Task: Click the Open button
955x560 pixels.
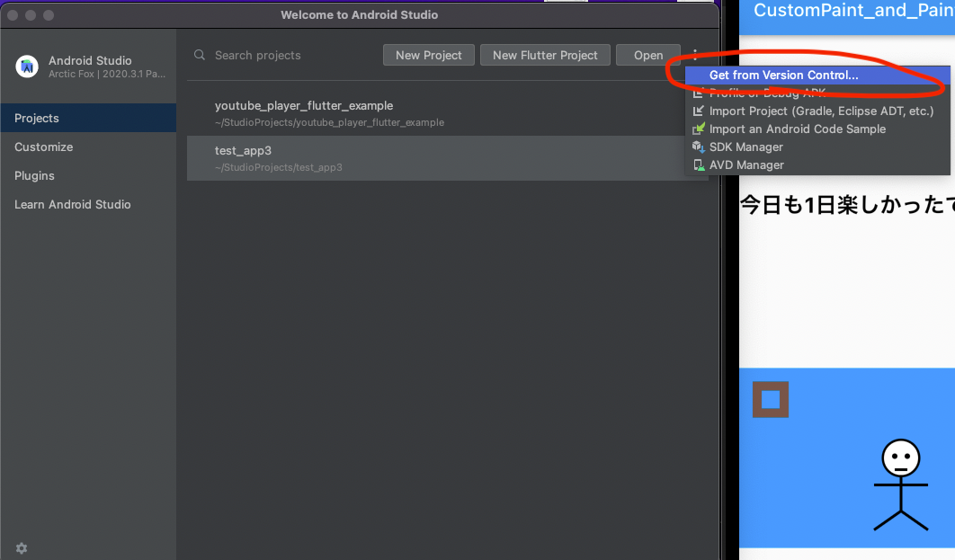Action: pos(648,55)
